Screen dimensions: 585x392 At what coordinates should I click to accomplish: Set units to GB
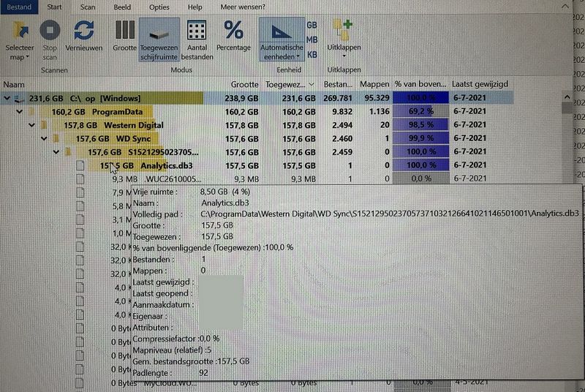pos(312,25)
